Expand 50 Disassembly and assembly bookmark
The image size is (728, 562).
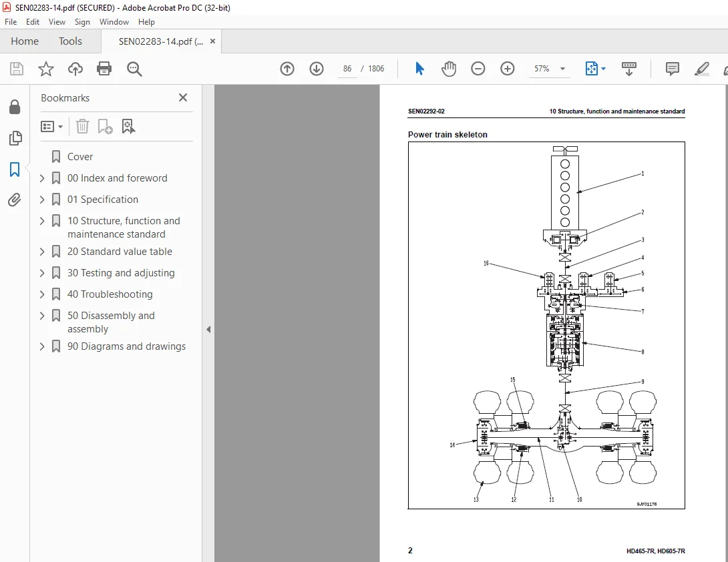[42, 316]
